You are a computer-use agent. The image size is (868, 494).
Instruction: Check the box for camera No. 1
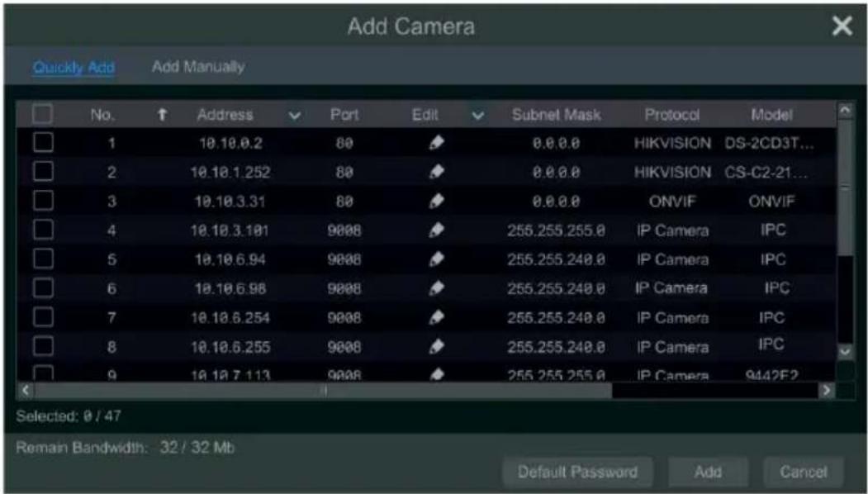tap(43, 143)
